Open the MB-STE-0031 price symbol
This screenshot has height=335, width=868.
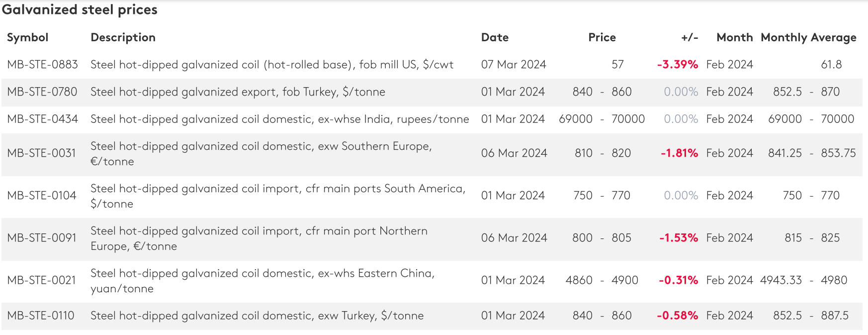pos(41,153)
